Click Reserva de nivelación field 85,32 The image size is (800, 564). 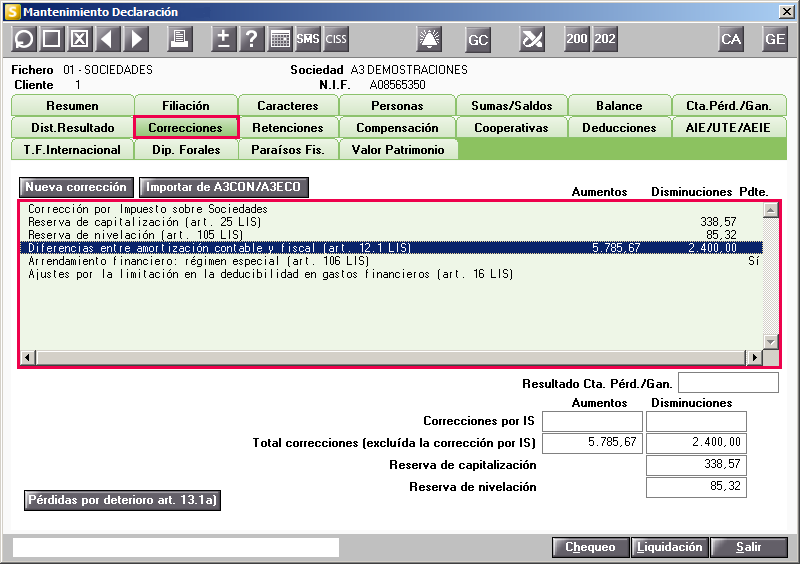click(696, 487)
